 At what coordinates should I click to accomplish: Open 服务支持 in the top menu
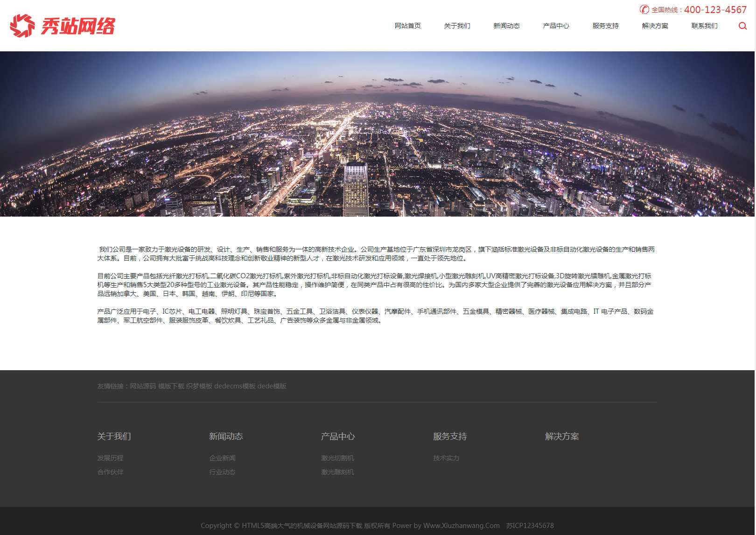coord(605,26)
